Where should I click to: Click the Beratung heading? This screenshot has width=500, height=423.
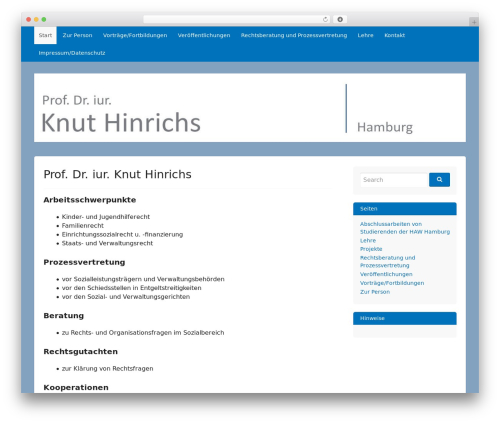[x=64, y=316]
